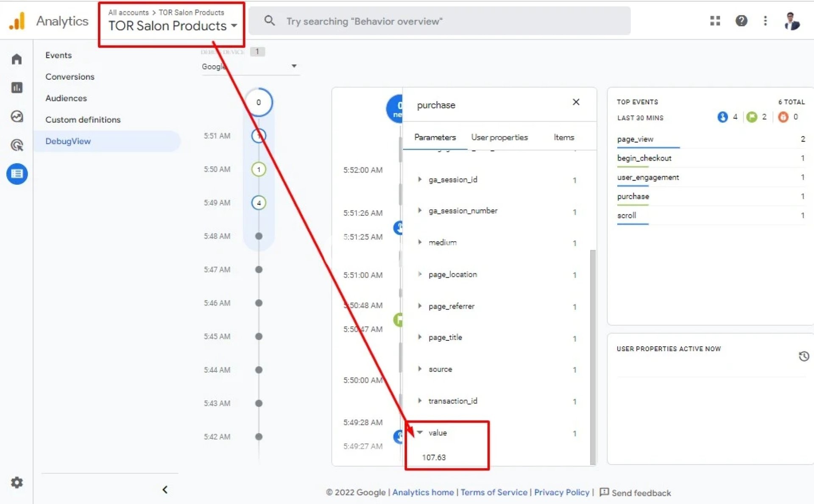Open the Explore icon in sidebar
814x504 pixels.
coord(17,116)
